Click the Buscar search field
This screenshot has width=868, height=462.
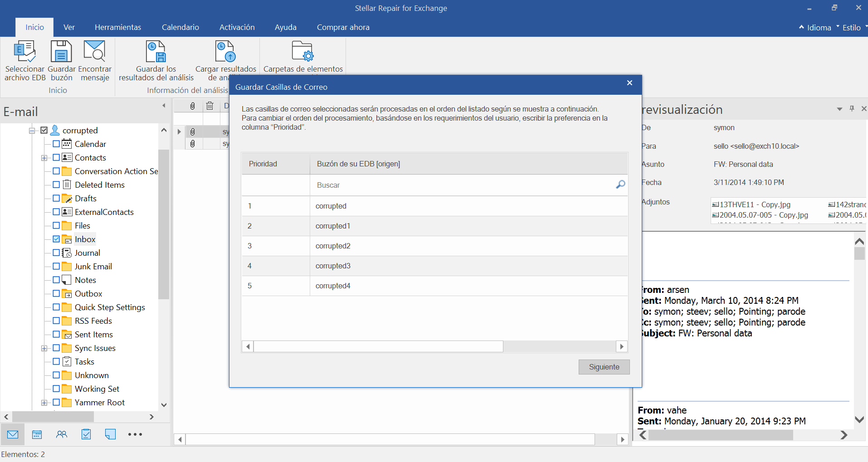coord(408,185)
